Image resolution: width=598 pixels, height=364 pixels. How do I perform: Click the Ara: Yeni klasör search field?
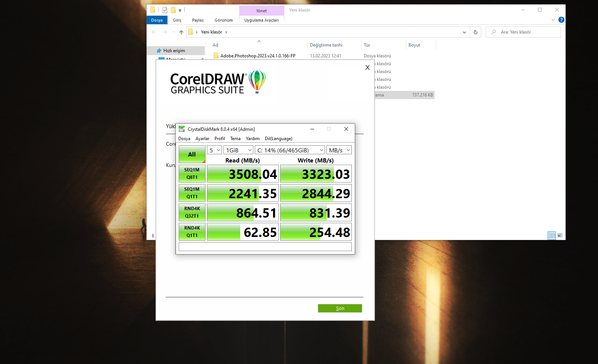(523, 32)
